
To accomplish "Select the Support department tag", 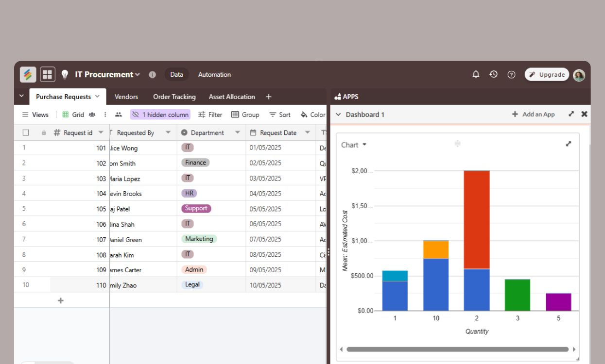I will tap(196, 208).
